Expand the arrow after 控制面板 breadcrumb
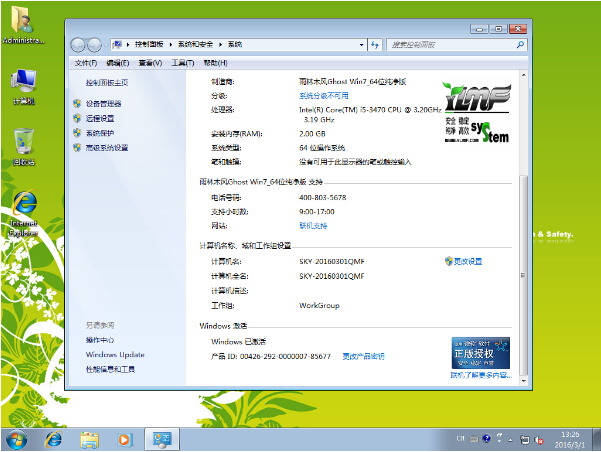 click(171, 44)
